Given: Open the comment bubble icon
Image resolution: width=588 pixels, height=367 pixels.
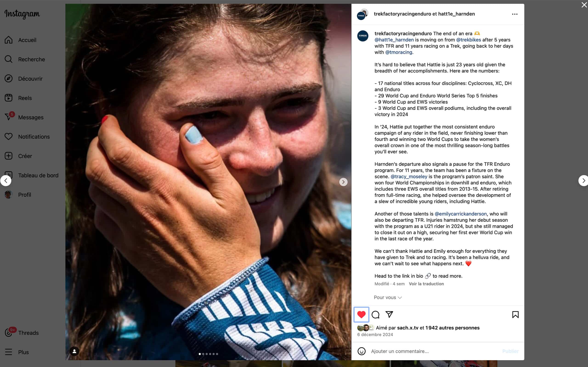Looking at the screenshot, I should coord(375,314).
